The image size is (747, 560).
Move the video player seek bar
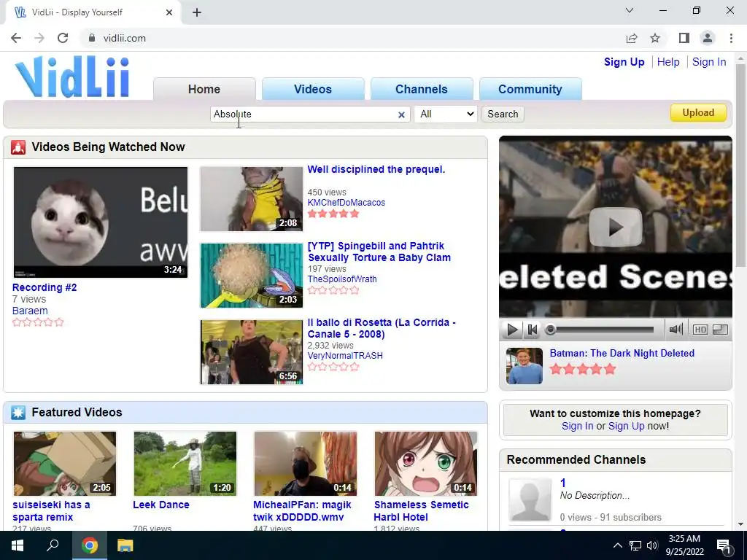point(600,330)
